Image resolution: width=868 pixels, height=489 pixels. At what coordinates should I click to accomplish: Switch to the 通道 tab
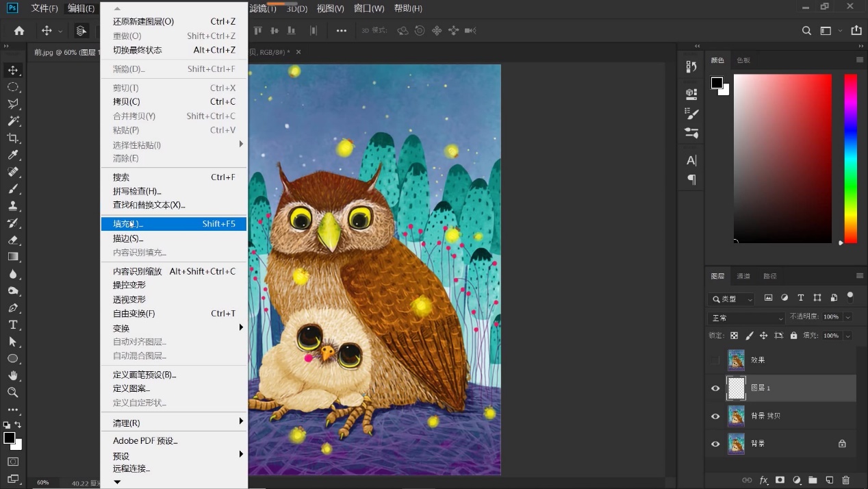(x=743, y=276)
